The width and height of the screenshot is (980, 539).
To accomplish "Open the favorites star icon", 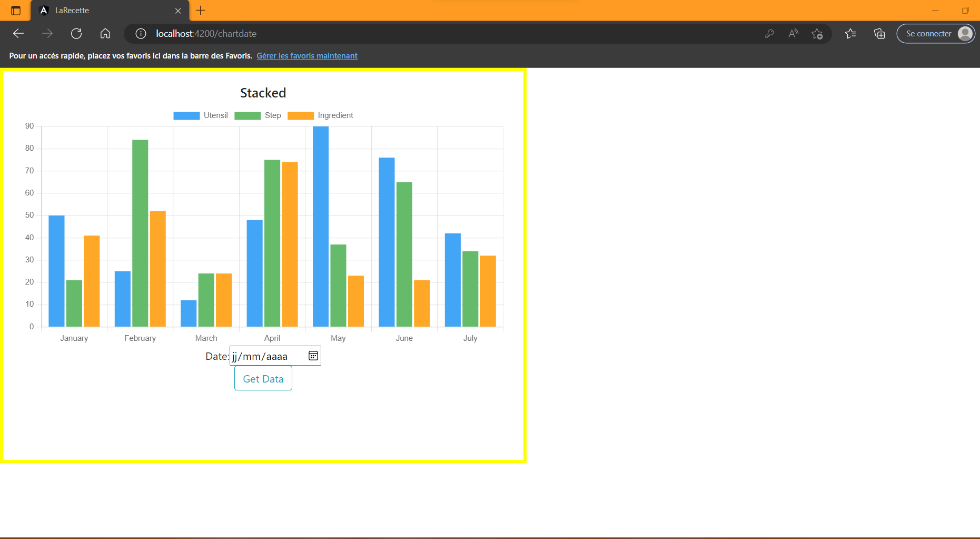I will [850, 33].
